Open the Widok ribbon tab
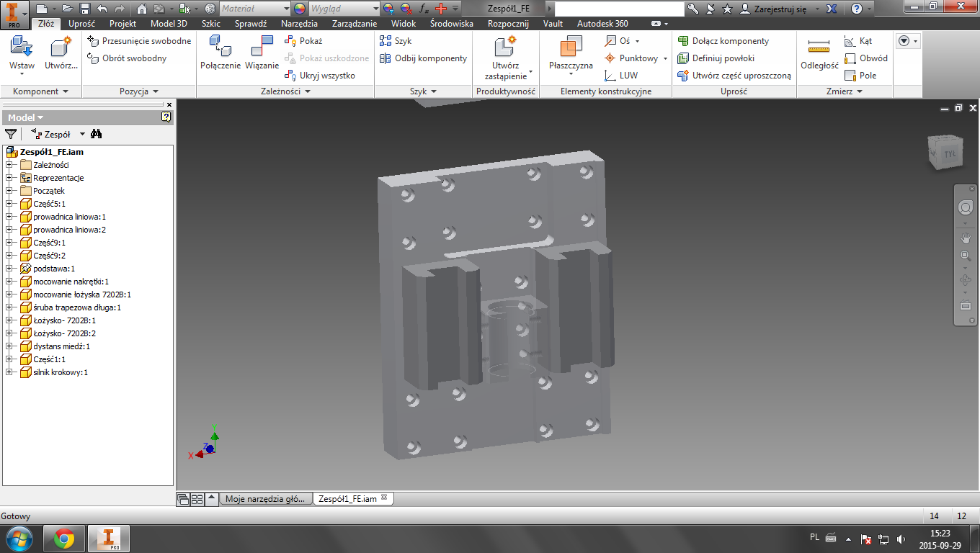This screenshot has height=553, width=980. coord(404,24)
